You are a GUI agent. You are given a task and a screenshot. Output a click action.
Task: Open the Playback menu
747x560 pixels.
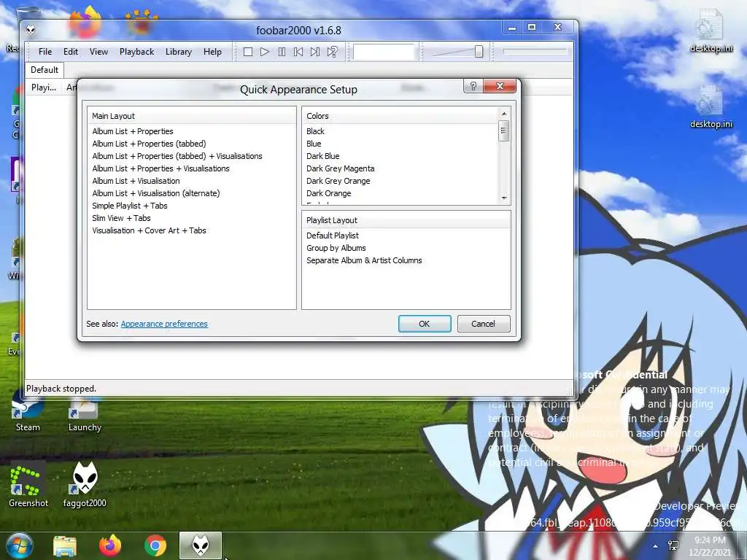point(136,52)
